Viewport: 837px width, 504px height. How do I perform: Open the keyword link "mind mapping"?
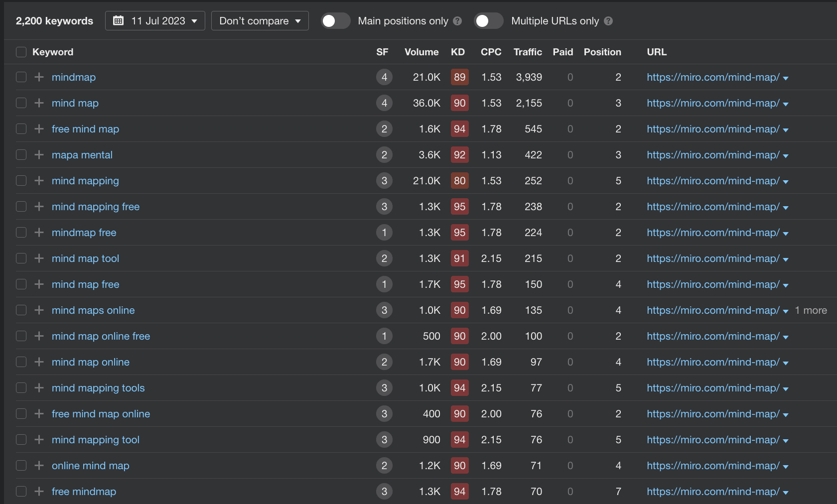[85, 181]
